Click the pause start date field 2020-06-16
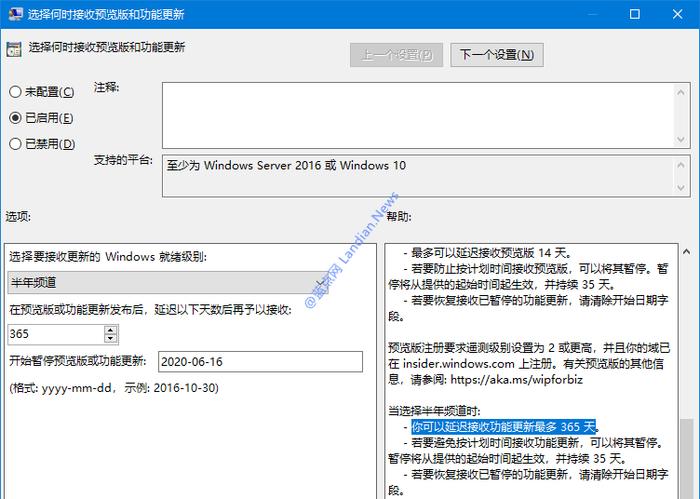The image size is (700, 499). [x=260, y=362]
